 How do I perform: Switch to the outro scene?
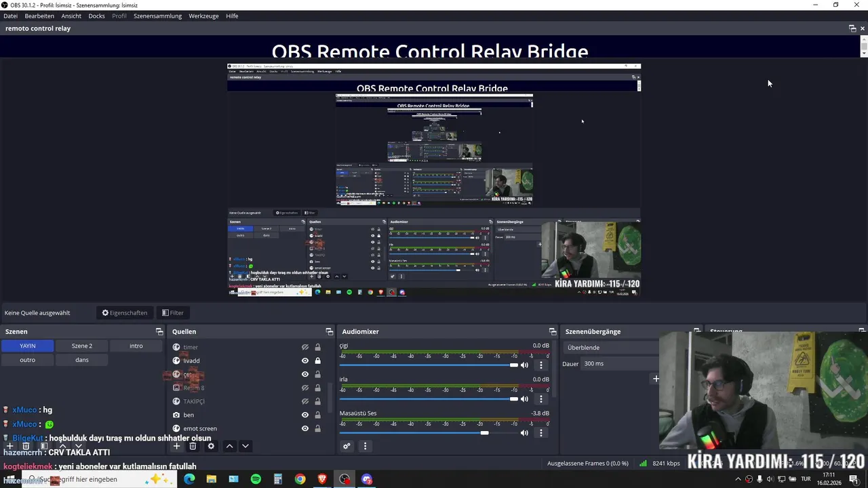coord(28,360)
